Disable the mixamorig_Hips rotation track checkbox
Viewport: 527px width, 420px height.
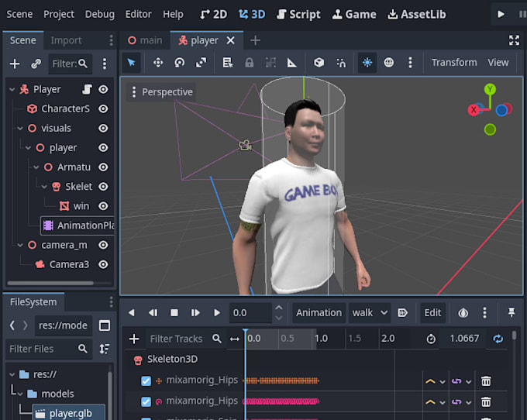pos(146,401)
